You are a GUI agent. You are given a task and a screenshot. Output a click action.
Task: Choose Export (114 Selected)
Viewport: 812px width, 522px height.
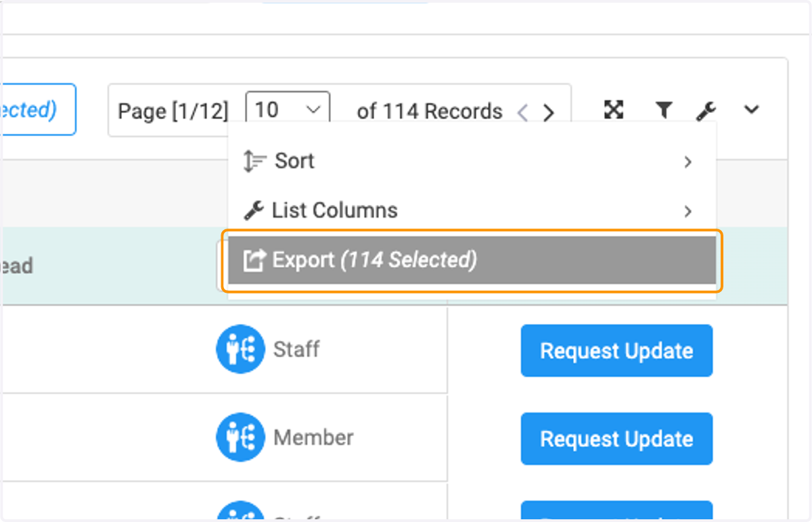[472, 260]
